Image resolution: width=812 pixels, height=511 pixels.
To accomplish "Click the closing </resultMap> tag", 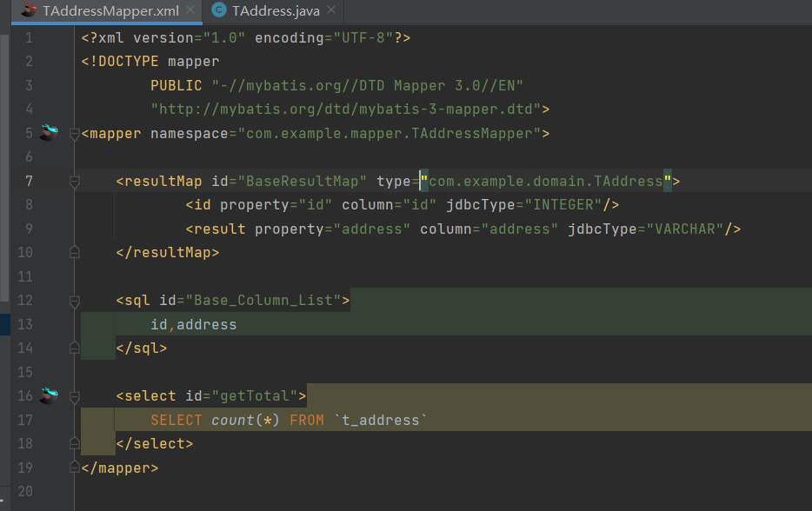I will (167, 253).
